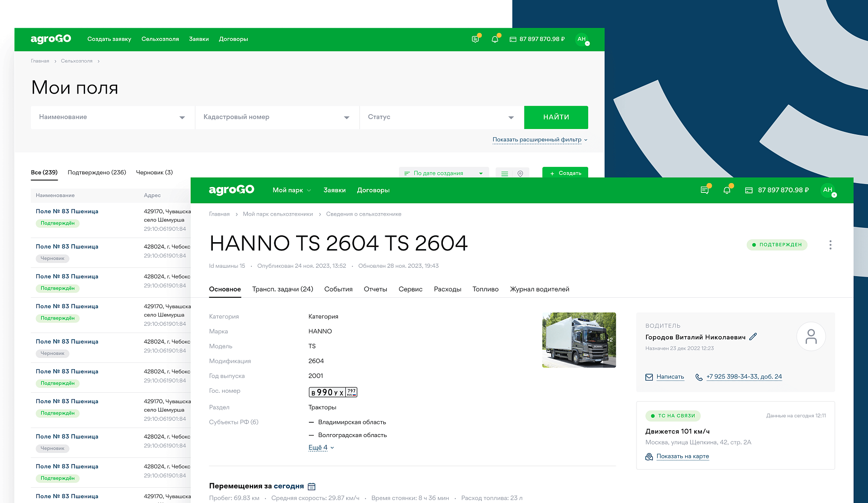Open the Топливо tab

485,289
